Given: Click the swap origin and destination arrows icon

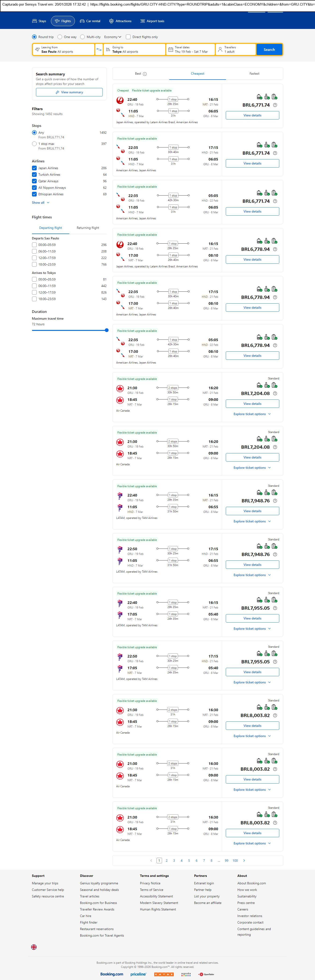Looking at the screenshot, I should pyautogui.click(x=99, y=49).
